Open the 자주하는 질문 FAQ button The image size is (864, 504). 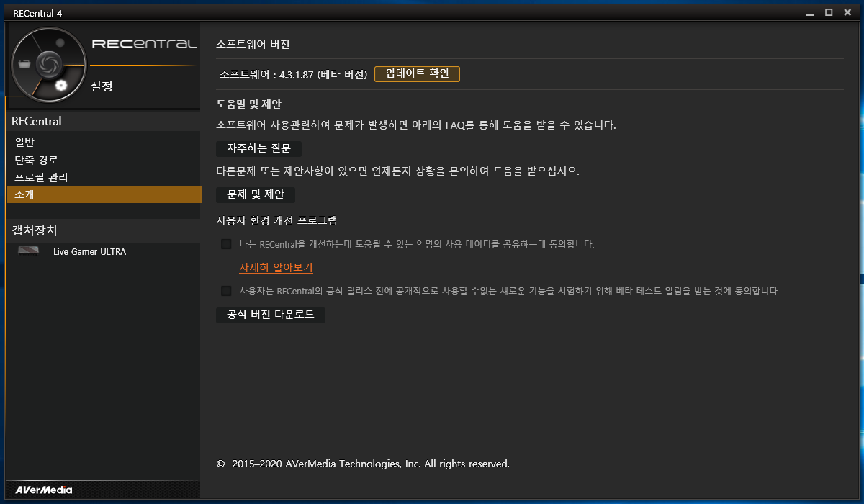click(259, 148)
